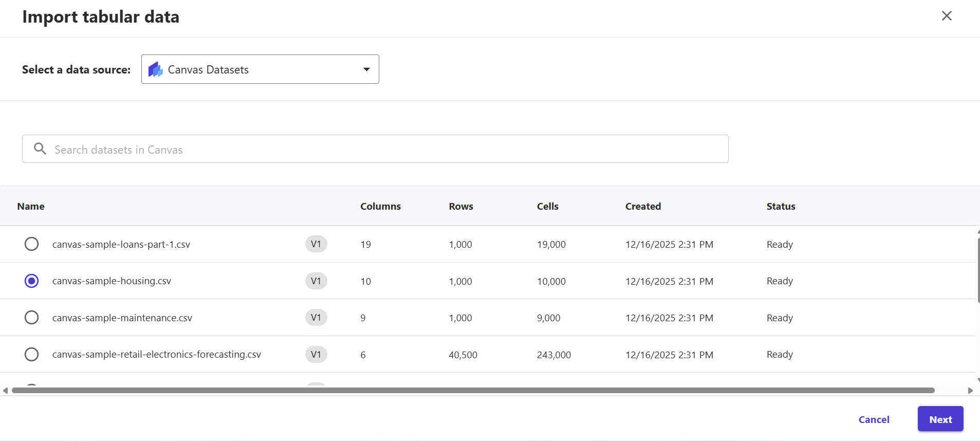
Task: Click the Cells column header
Action: [548, 206]
